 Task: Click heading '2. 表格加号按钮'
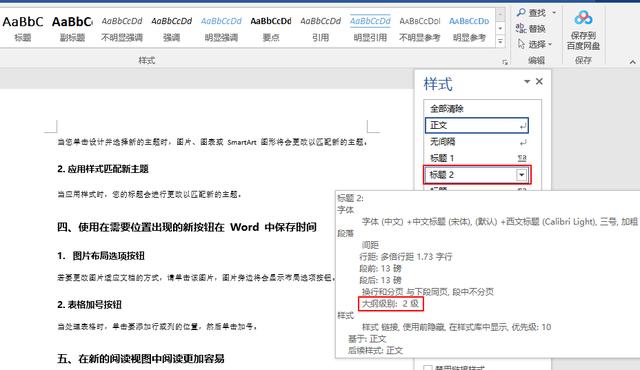coord(89,305)
